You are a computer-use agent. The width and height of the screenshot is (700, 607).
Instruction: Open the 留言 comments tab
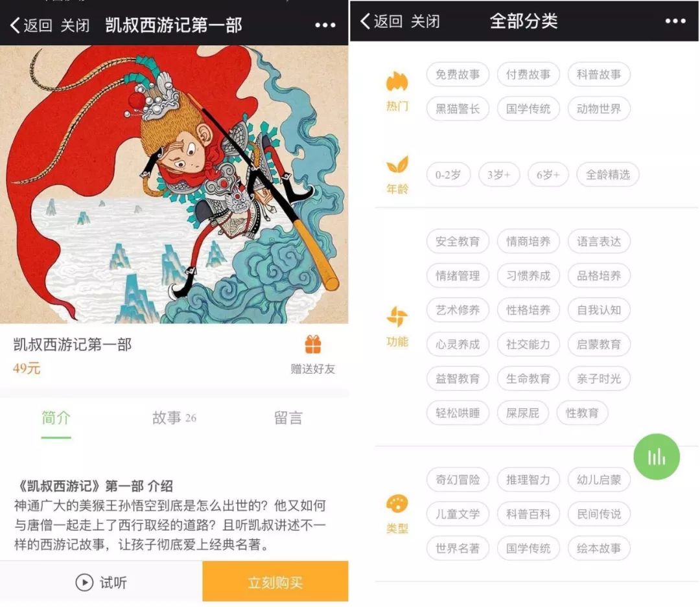[x=288, y=418]
